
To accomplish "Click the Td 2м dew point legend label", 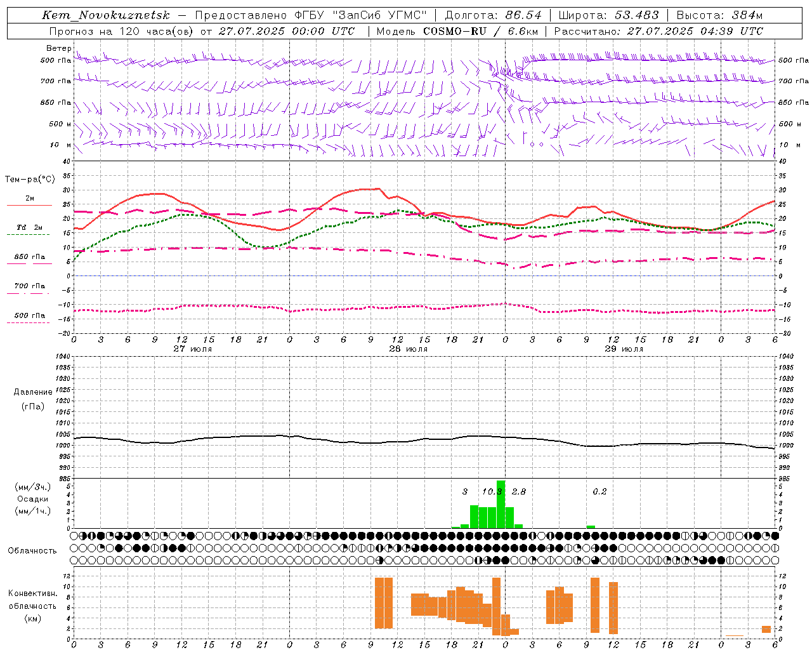I will tap(30, 227).
